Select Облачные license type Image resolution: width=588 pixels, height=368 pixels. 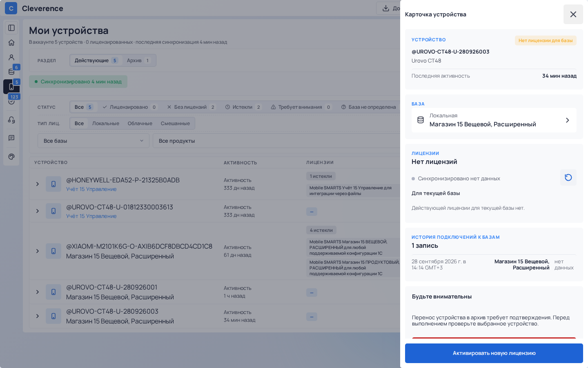140,123
